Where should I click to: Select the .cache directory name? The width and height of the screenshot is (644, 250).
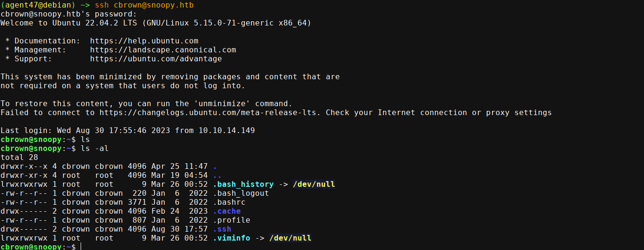(226, 211)
